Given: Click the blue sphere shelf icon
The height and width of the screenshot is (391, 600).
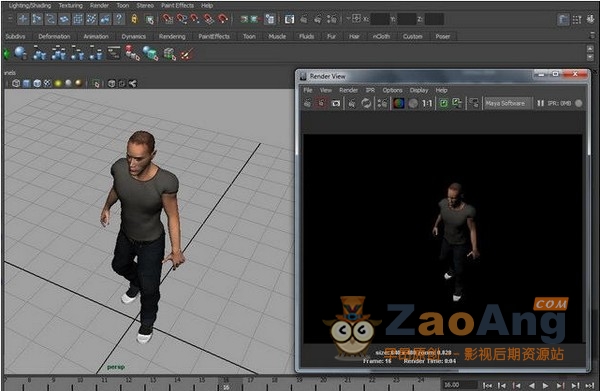Looking at the screenshot, I should pyautogui.click(x=20, y=53).
